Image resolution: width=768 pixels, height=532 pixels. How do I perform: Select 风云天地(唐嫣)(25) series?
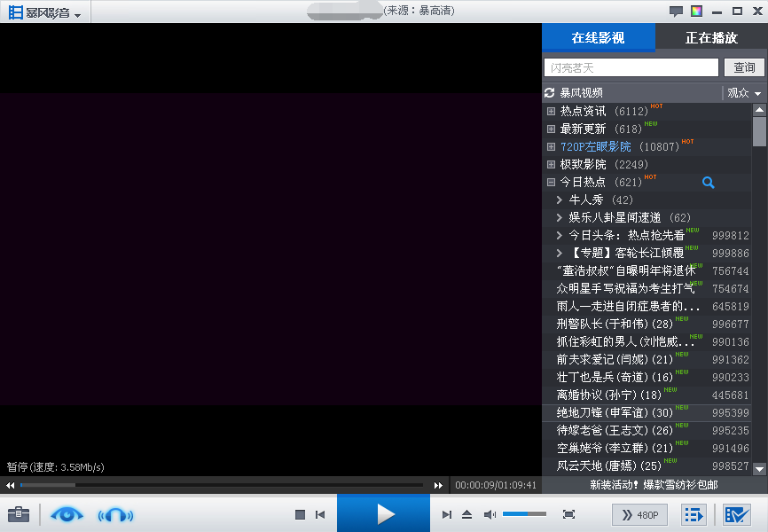(647, 465)
